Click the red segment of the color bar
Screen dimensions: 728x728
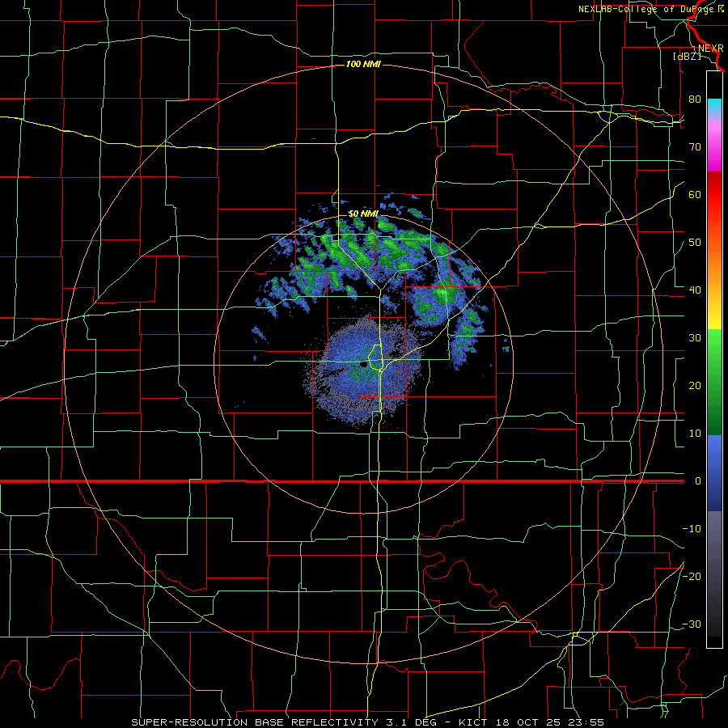(714, 195)
